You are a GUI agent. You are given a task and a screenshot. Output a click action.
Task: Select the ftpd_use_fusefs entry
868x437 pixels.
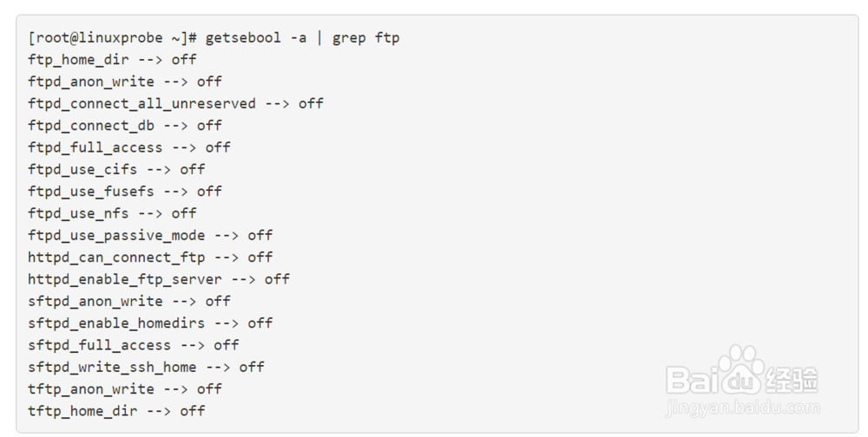(x=125, y=192)
